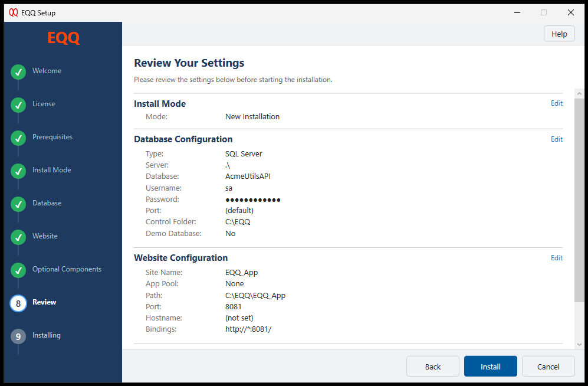The image size is (588, 386).
Task: Click the scrollbar down arrow
Action: [579, 344]
